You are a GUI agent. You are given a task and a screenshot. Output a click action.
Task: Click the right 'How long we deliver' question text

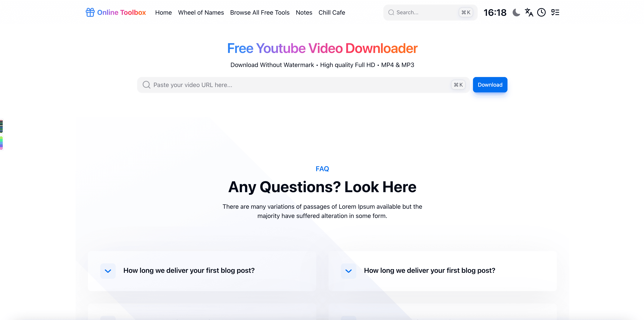tap(430, 271)
